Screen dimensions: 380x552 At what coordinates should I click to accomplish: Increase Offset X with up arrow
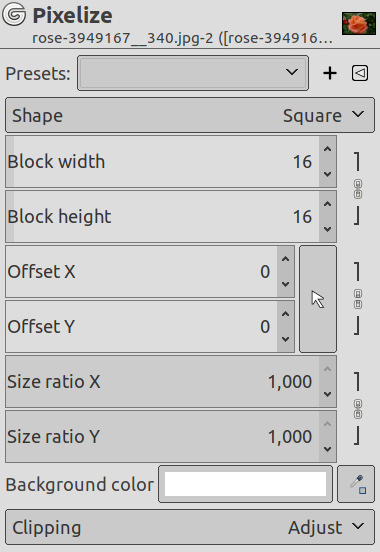[285, 259]
